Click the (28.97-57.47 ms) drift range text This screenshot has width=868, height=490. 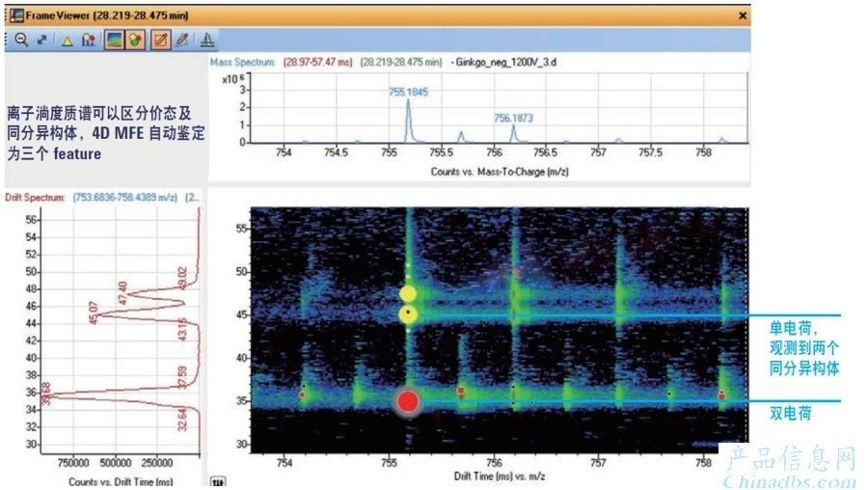tap(317, 62)
